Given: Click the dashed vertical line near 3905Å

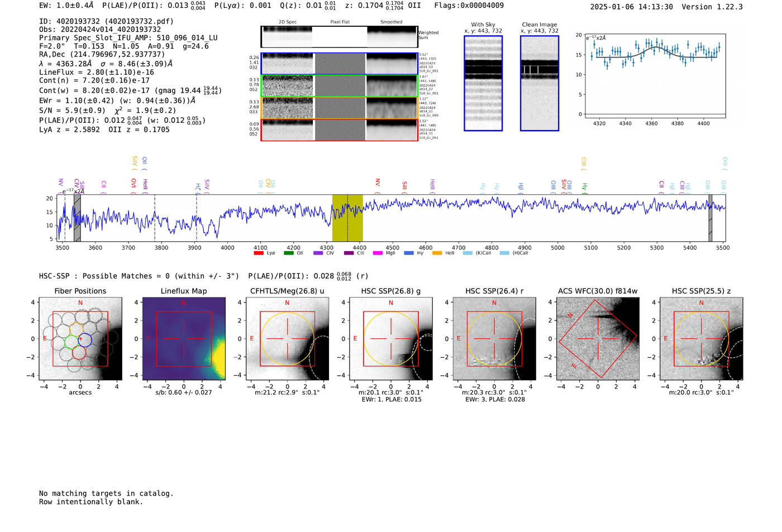Looking at the screenshot, I should 196,218.
